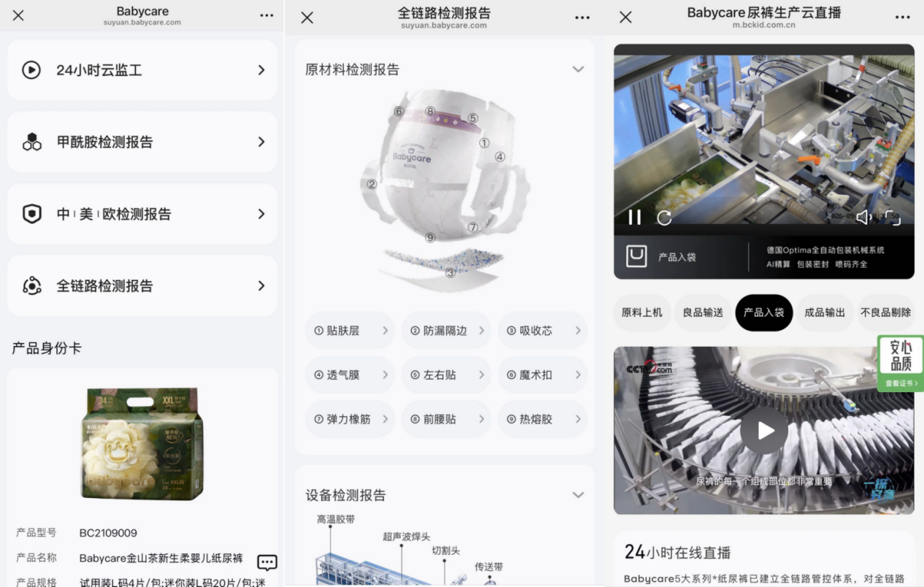Open the ⑦弹力橡筋 material report
Screen dimensions: 924x587
tap(350, 419)
